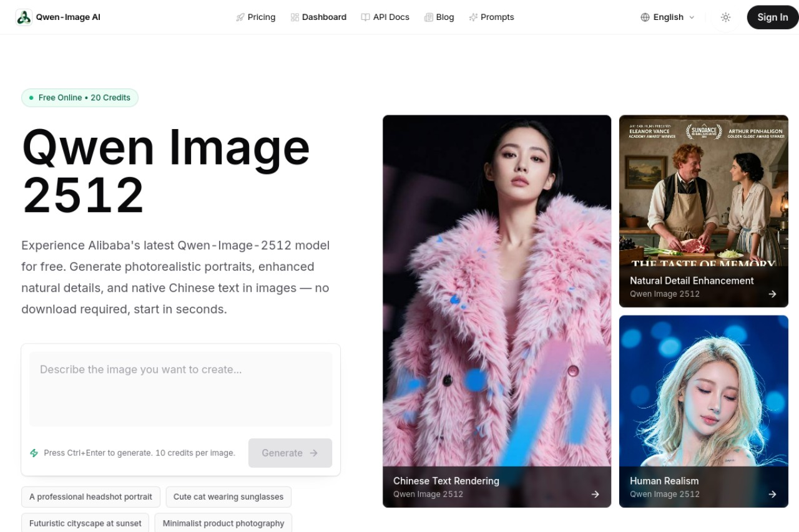This screenshot has width=799, height=532.
Task: Click the 'Natural Detail Enhancement' card title
Action: [x=692, y=281]
